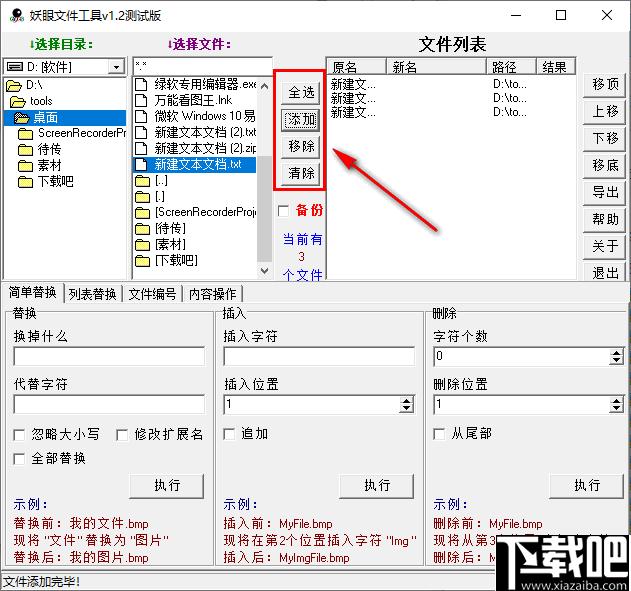The height and width of the screenshot is (591, 631).
Task: Select file 新建文本文档 (2).zip
Action: [x=195, y=148]
